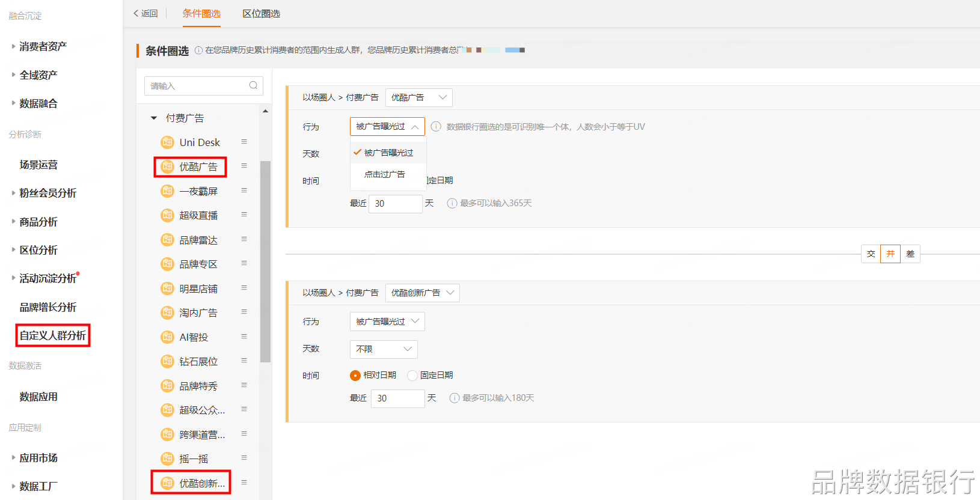This screenshot has height=500, width=980.
Task: Select 超级直播 in the channel tree
Action: tap(198, 215)
